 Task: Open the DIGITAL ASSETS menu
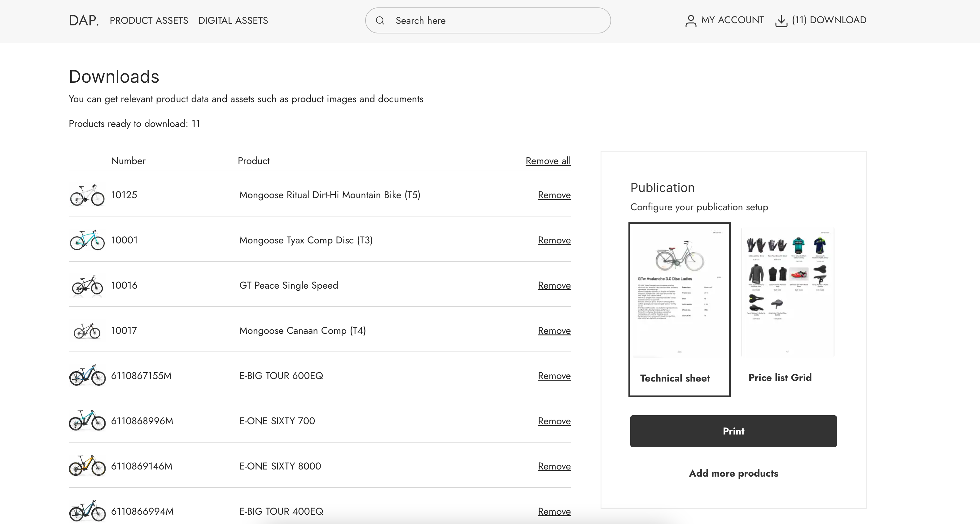point(233,20)
